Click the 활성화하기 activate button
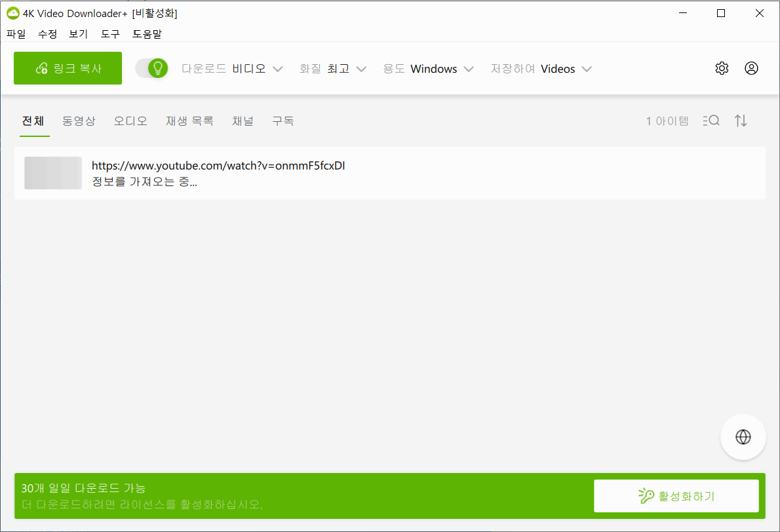Viewport: 780px width, 532px height. click(676, 496)
